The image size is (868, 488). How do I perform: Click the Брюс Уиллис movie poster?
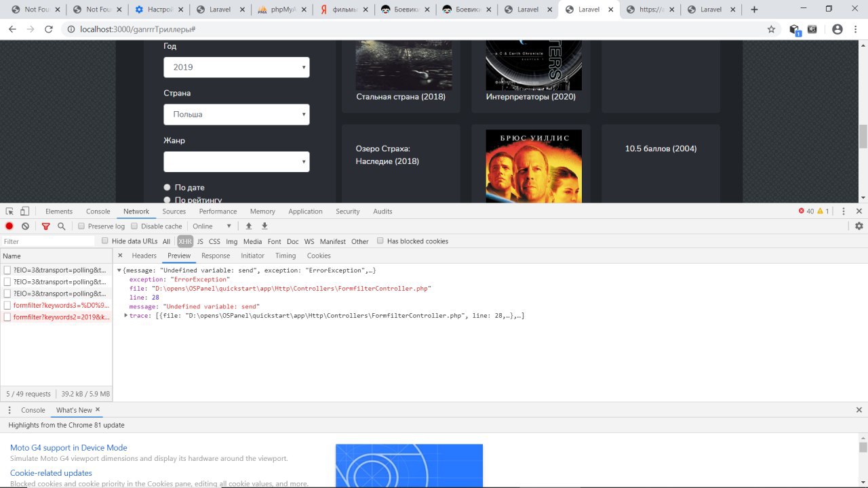534,166
